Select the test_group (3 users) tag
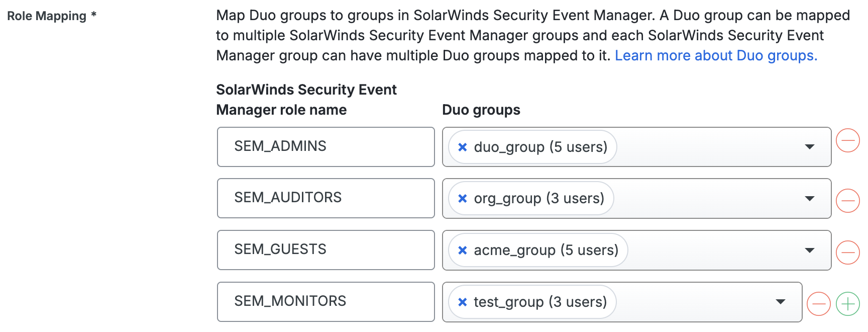The height and width of the screenshot is (332, 868). coord(540,302)
